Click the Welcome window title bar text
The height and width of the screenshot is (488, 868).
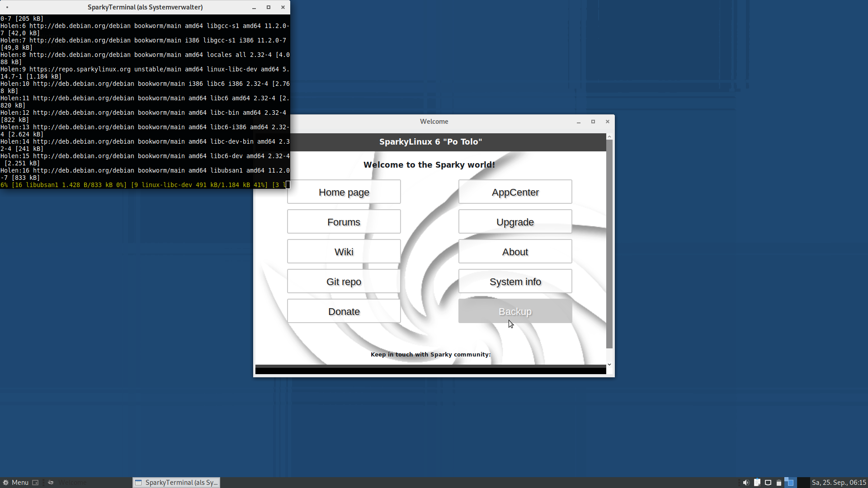point(434,122)
